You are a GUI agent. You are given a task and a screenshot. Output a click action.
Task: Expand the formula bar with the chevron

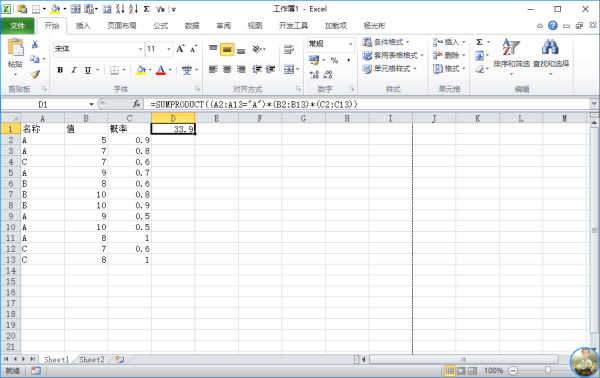(594, 104)
